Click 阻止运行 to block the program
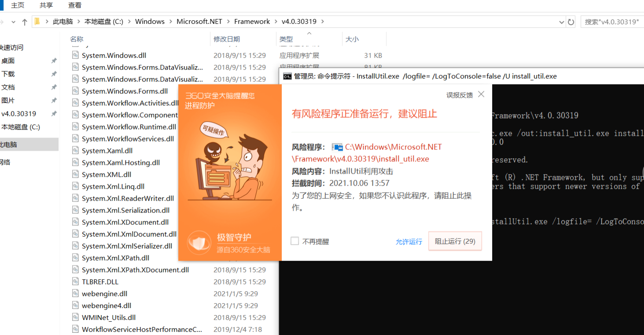This screenshot has height=335, width=644. [455, 241]
